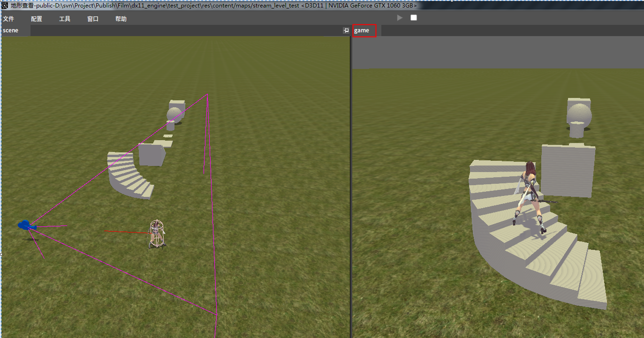Select the character with capsule gizmo in scene
The image size is (644, 338).
pyautogui.click(x=156, y=233)
